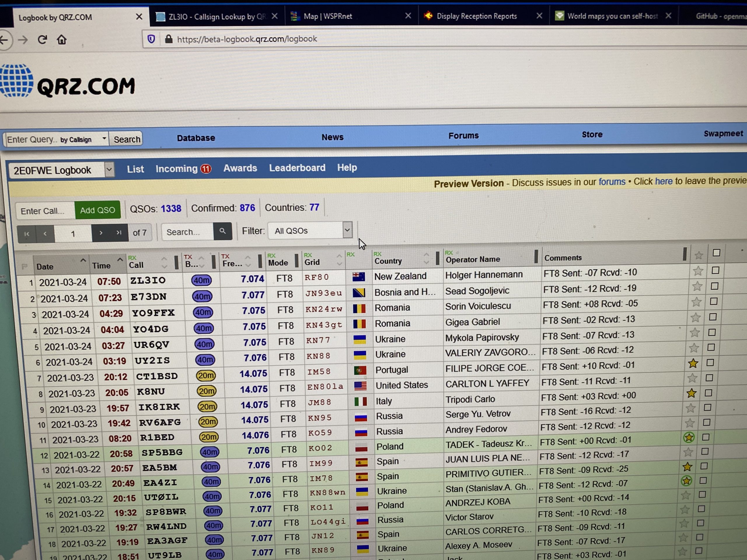Image resolution: width=747 pixels, height=560 pixels.
Task: Click the shield tracking protection icon
Action: click(x=151, y=39)
